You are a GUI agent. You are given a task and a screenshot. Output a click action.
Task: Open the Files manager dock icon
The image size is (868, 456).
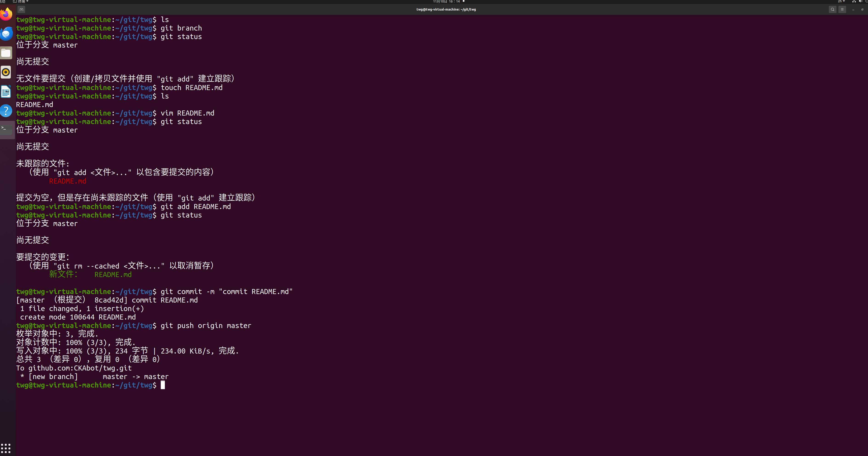(6, 53)
